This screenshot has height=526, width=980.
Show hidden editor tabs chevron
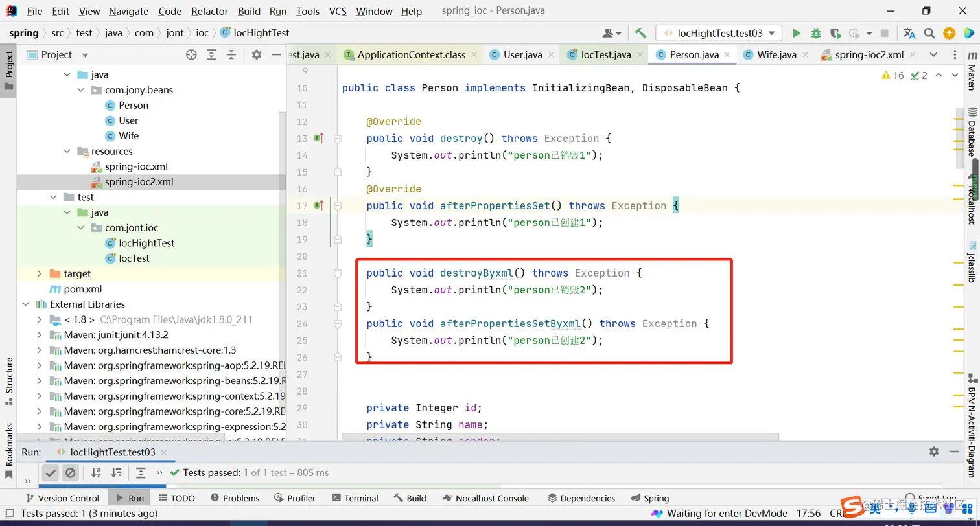click(933, 55)
